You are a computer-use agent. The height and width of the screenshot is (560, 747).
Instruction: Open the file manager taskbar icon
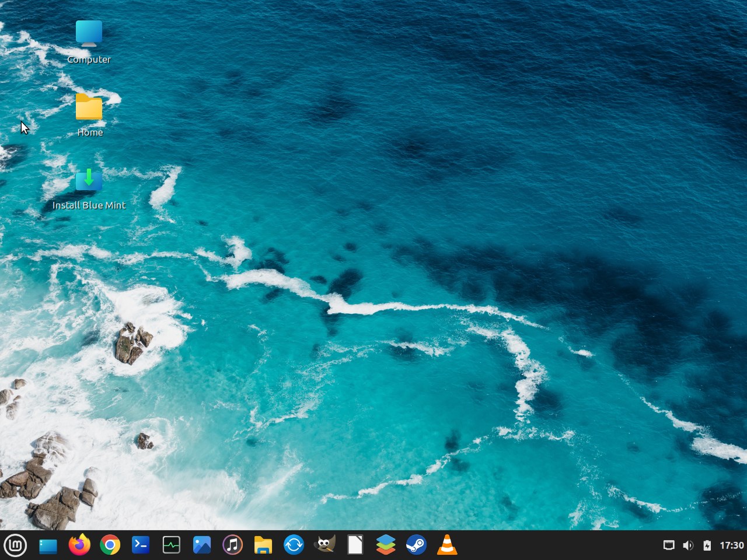click(x=263, y=545)
